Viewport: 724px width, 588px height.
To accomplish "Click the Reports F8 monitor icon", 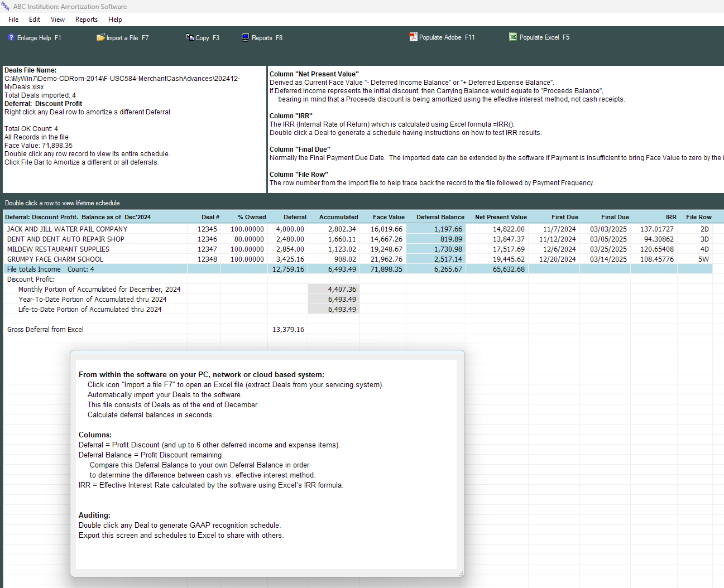I will tap(245, 37).
